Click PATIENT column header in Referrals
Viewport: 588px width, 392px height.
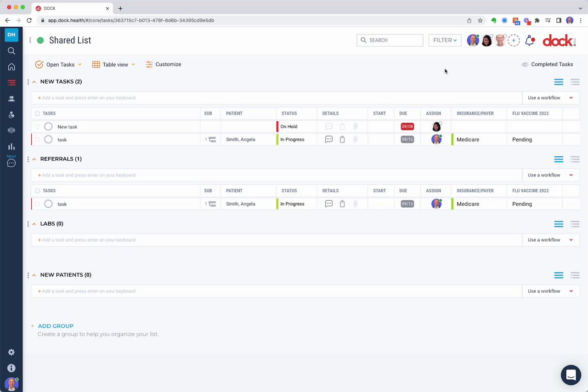click(234, 191)
